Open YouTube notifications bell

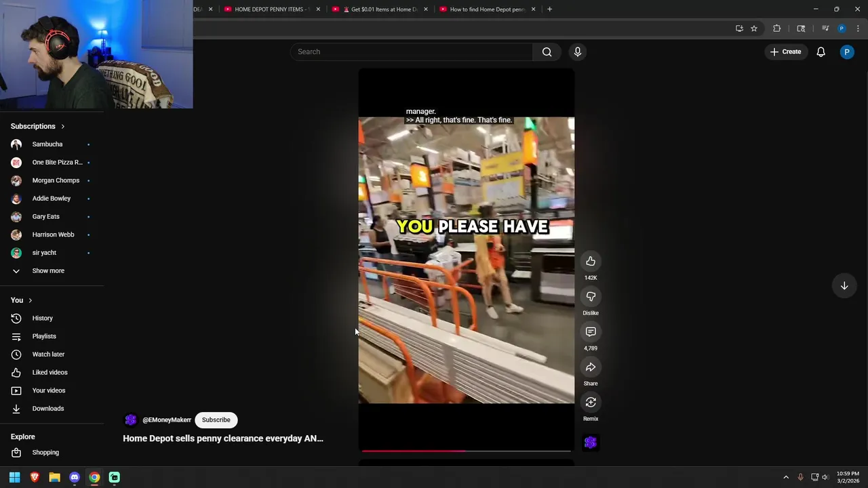tap(821, 52)
